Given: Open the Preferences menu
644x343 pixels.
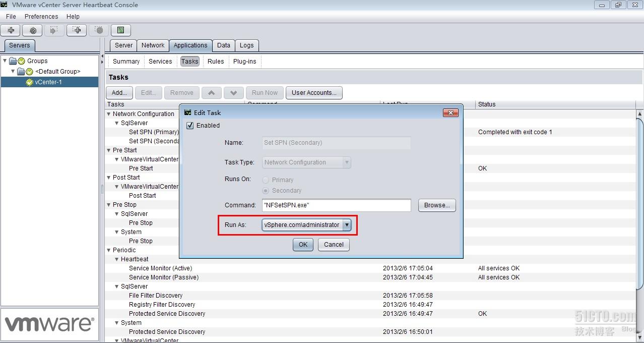Looking at the screenshot, I should coord(41,17).
